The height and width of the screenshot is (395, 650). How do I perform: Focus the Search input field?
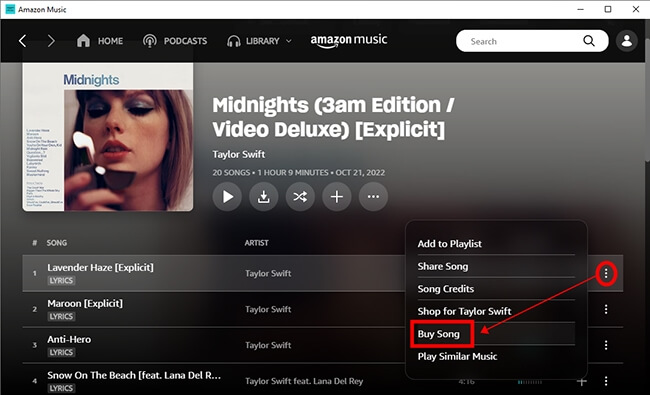click(x=520, y=41)
